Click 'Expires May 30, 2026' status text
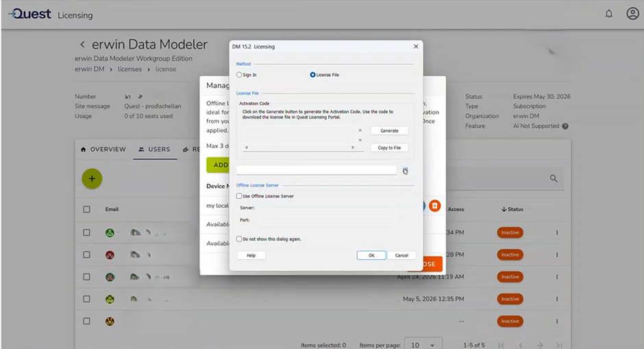Viewport: 644px width, 349px height. 542,97
